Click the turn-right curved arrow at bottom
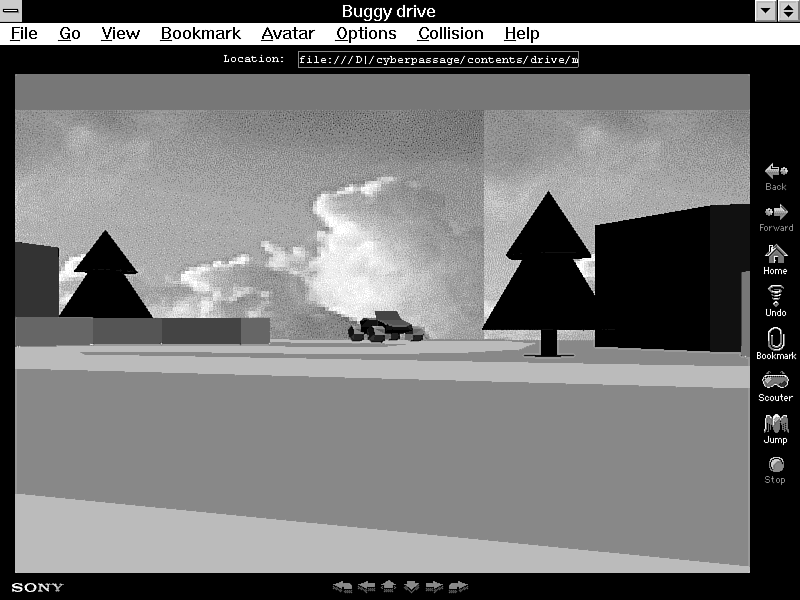 458,586
